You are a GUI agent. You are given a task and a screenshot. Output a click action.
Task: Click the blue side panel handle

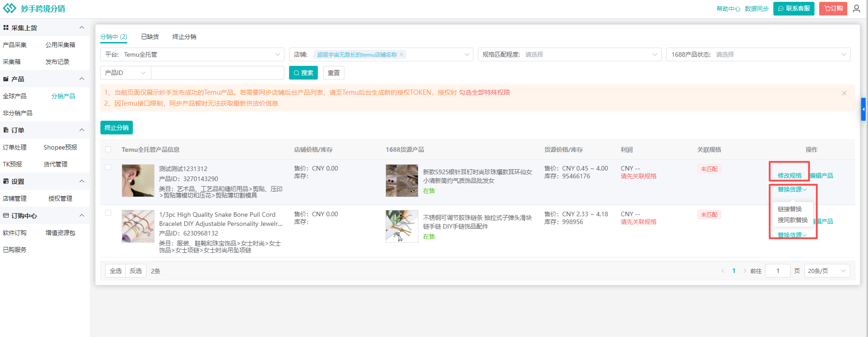863,109
